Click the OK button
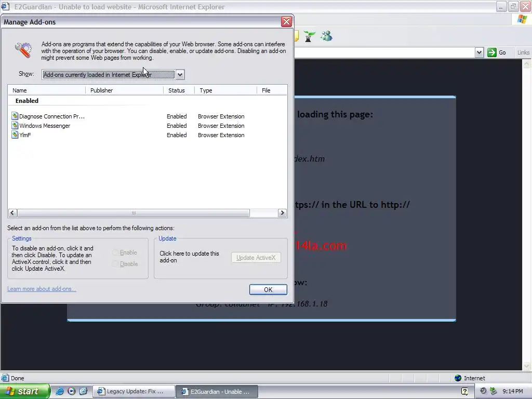This screenshot has width=532, height=399. pyautogui.click(x=268, y=289)
